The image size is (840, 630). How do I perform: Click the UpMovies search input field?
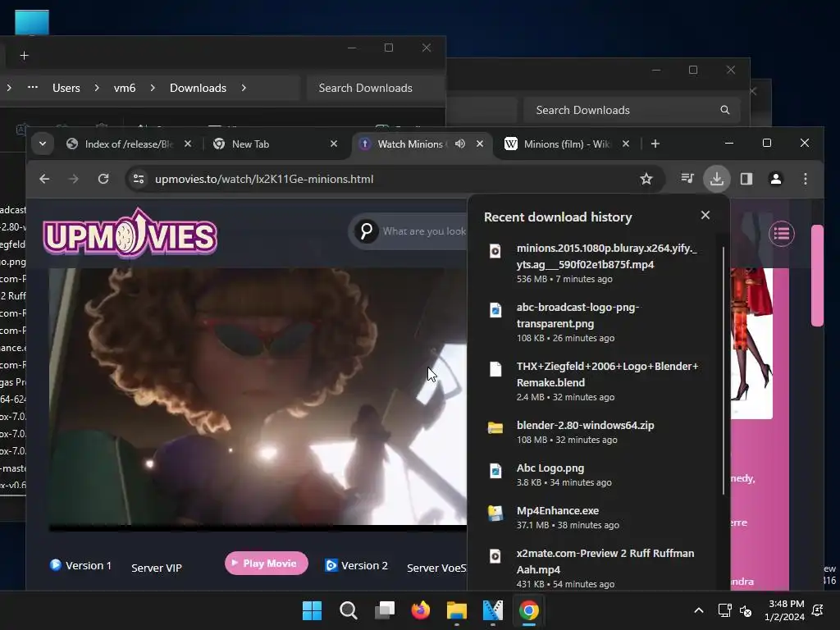click(x=424, y=231)
